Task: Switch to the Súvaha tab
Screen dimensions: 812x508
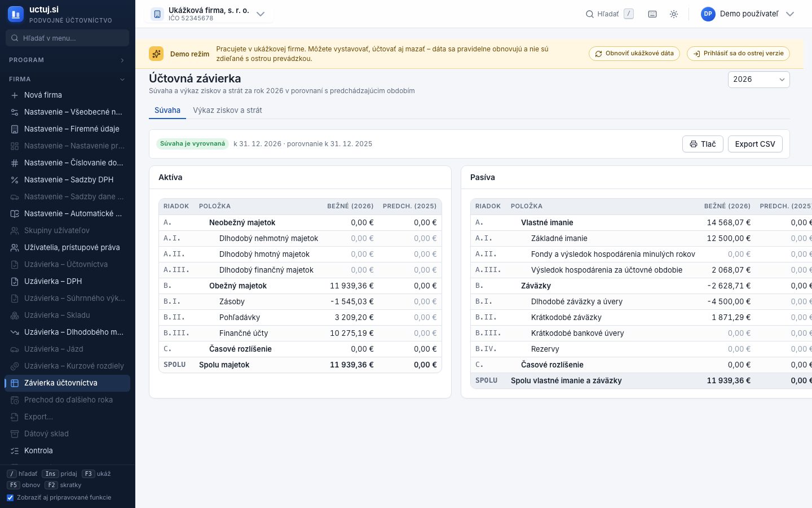Action: pyautogui.click(x=167, y=110)
